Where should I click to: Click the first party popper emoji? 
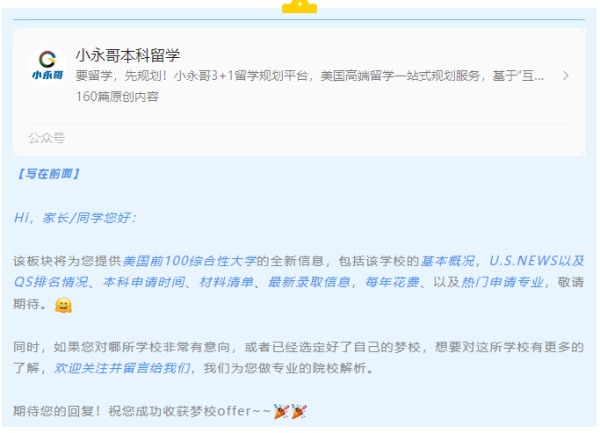pyautogui.click(x=281, y=412)
